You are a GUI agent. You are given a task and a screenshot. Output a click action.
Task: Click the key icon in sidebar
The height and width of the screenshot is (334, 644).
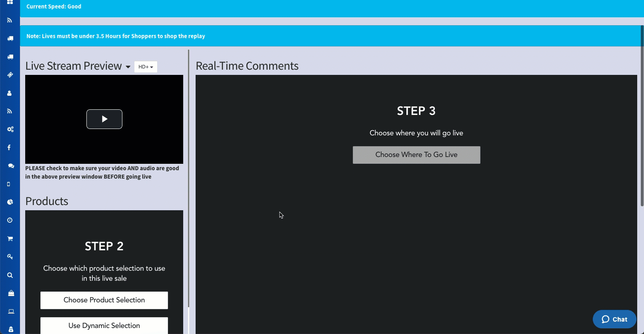click(x=10, y=257)
